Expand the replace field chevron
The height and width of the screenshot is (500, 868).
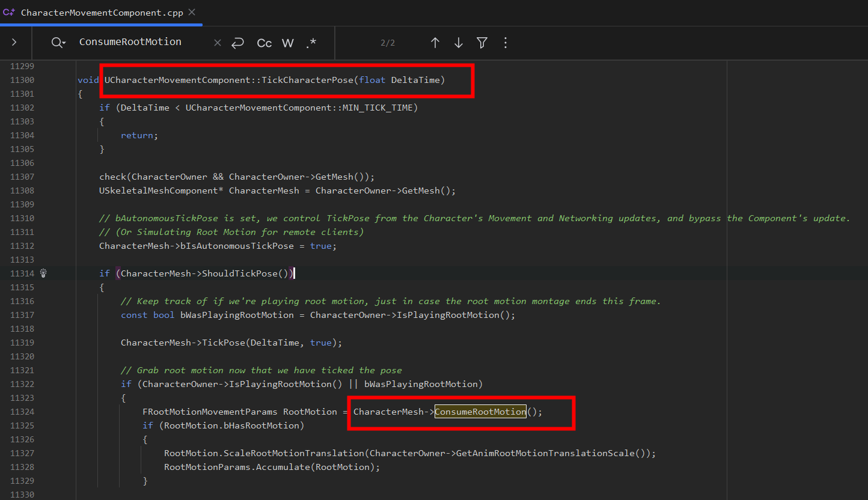[x=14, y=43]
